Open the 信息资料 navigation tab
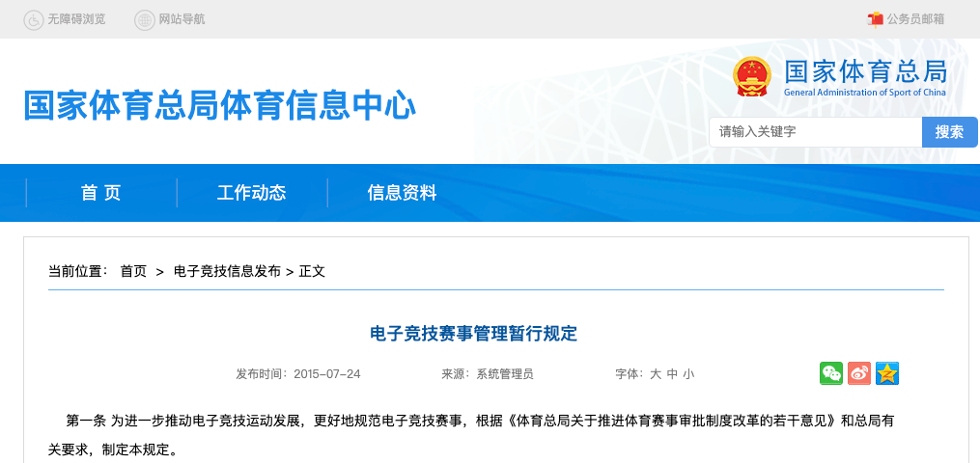 click(402, 193)
